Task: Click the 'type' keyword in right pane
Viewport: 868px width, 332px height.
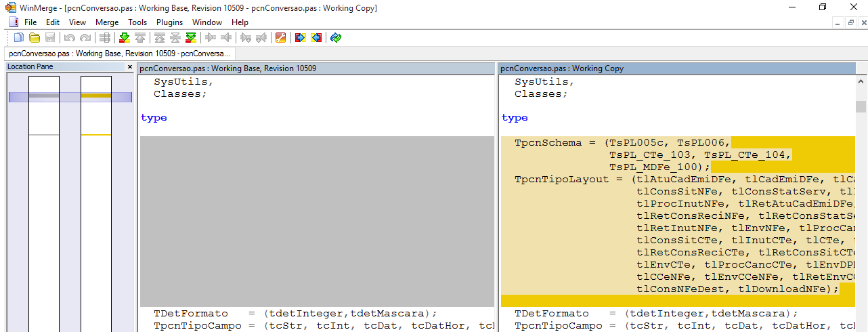Action: coord(515,118)
